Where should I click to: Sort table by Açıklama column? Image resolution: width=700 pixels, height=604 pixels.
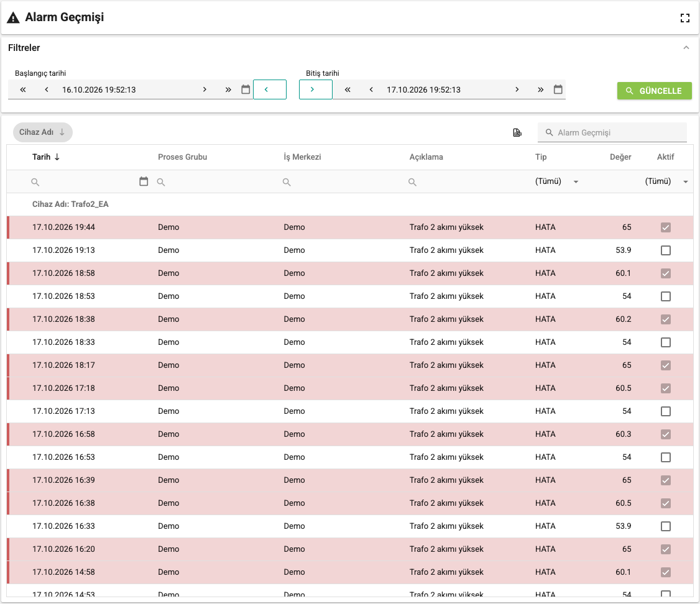click(x=426, y=157)
